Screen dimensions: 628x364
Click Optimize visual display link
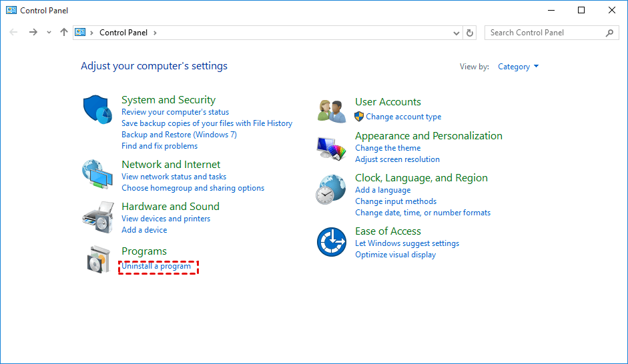coord(396,255)
